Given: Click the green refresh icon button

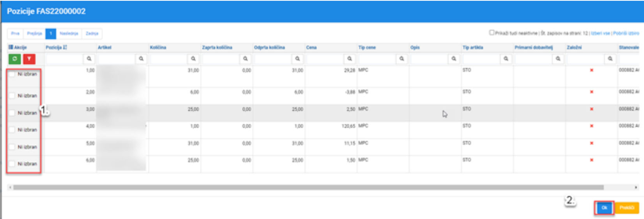Looking at the screenshot, I should click(14, 59).
